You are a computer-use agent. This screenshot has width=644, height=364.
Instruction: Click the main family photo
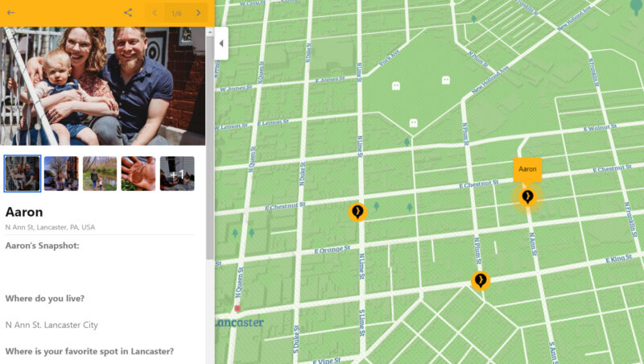tap(103, 86)
